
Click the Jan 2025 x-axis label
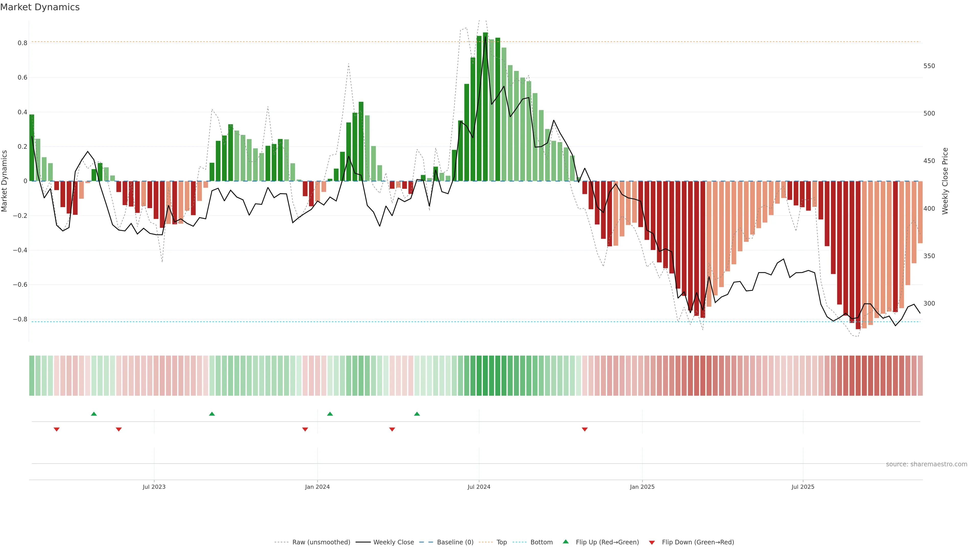[642, 487]
